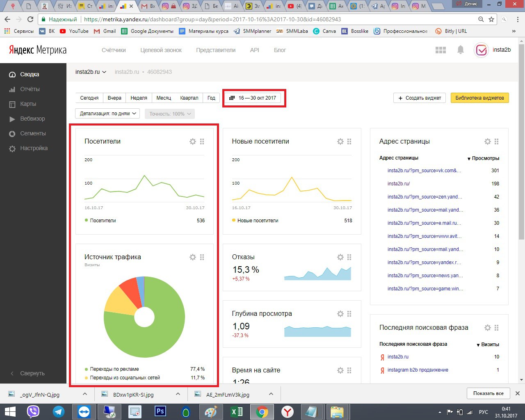Grab drag handle on Новые посетители widget
Image resolution: width=525 pixels, height=420 pixels.
tap(349, 142)
